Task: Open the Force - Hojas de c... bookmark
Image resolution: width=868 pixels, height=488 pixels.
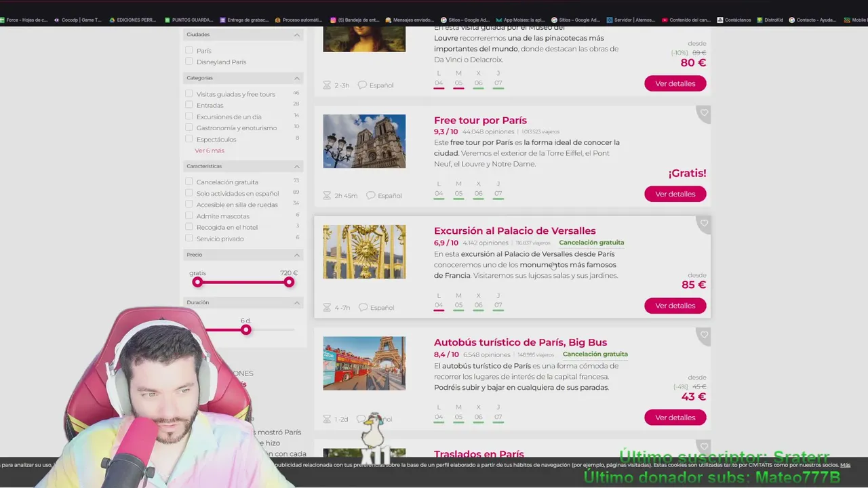Action: click(24, 20)
